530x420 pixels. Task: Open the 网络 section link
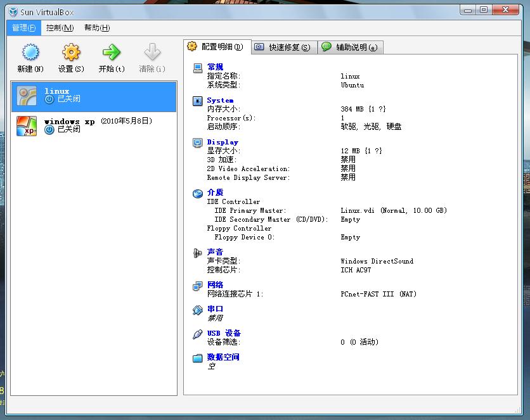pyautogui.click(x=215, y=285)
